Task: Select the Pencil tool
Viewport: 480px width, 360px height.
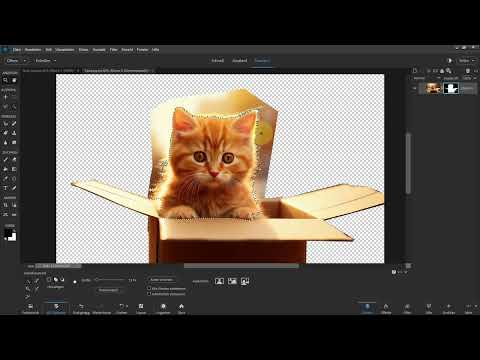Action: 14,188
